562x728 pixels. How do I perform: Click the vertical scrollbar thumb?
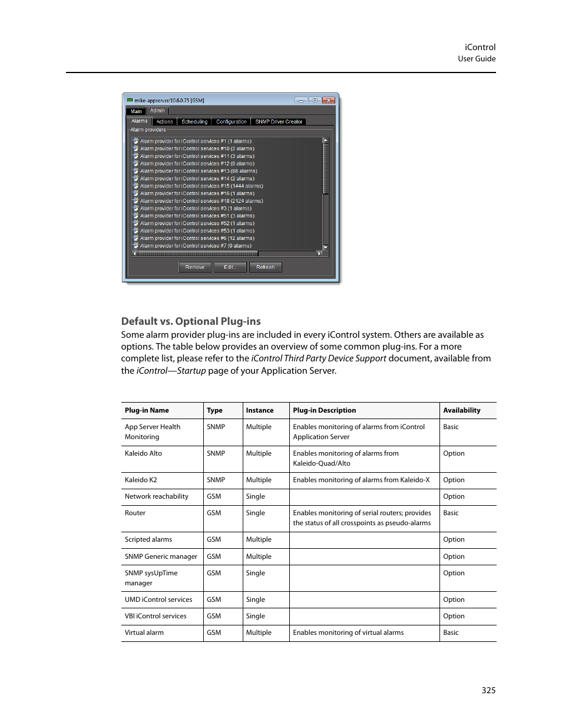[x=325, y=169]
